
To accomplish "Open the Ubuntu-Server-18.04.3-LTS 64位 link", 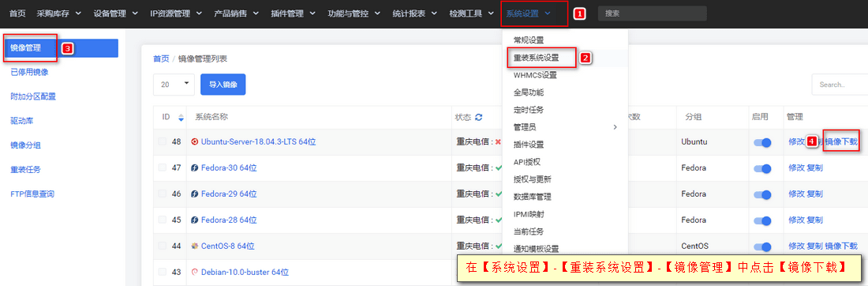I will 259,142.
